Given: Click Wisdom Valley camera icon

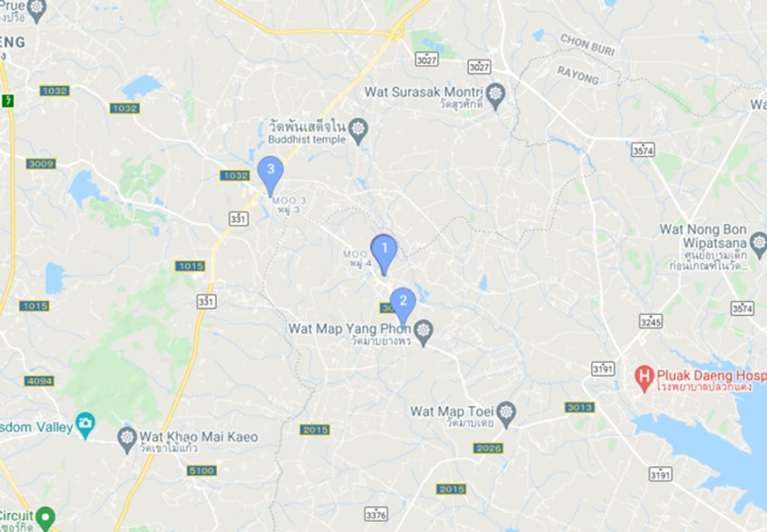Looking at the screenshot, I should tap(86, 425).
